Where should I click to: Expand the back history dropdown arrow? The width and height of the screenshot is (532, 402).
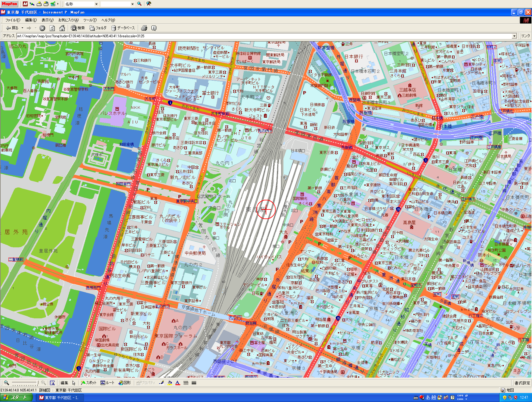click(x=22, y=28)
